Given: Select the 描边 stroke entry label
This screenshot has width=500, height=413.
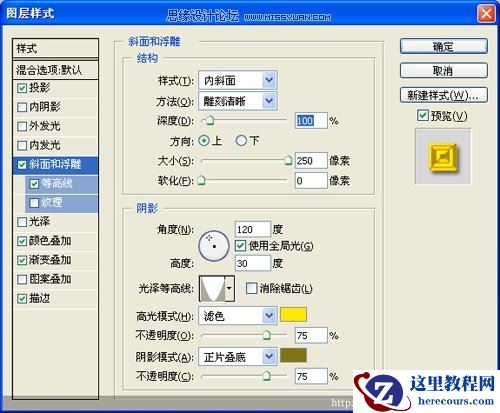Looking at the screenshot, I should [39, 298].
